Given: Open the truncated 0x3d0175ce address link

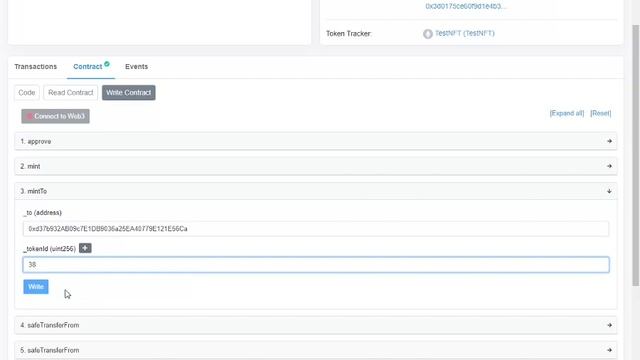Looking at the screenshot, I should [x=466, y=6].
